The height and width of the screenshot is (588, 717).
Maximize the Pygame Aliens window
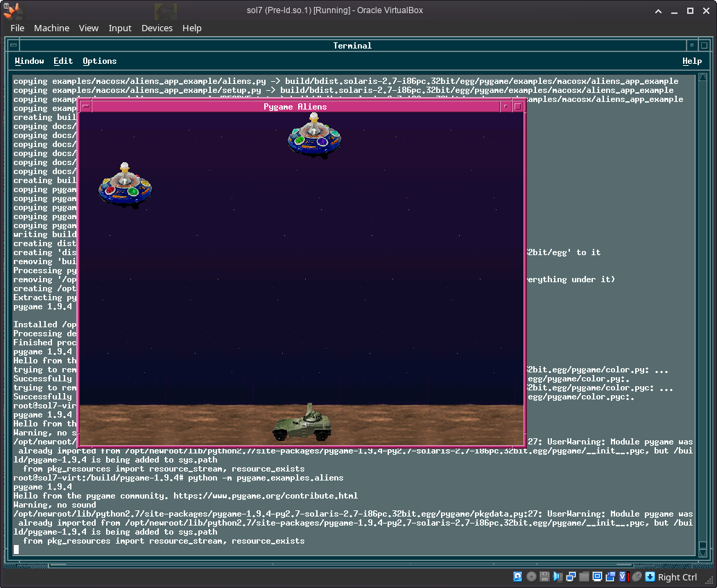click(x=517, y=107)
